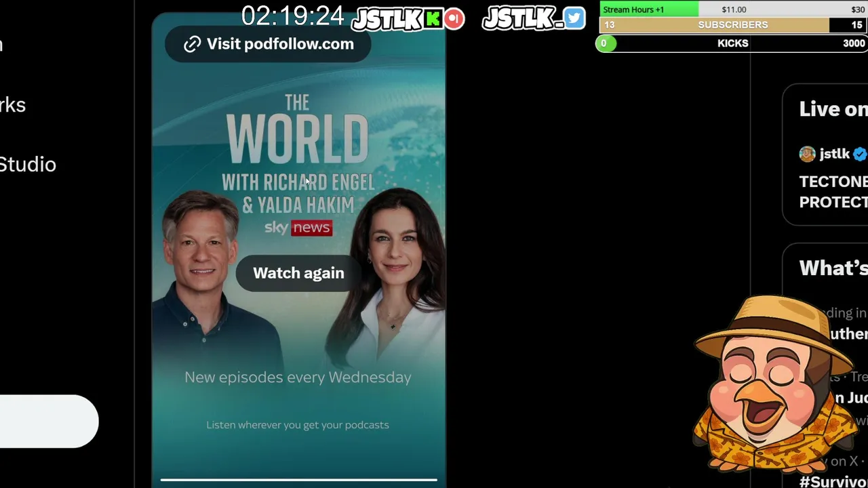The image size is (868, 488).
Task: Open the Visit podfollow.com link
Action: pos(268,44)
